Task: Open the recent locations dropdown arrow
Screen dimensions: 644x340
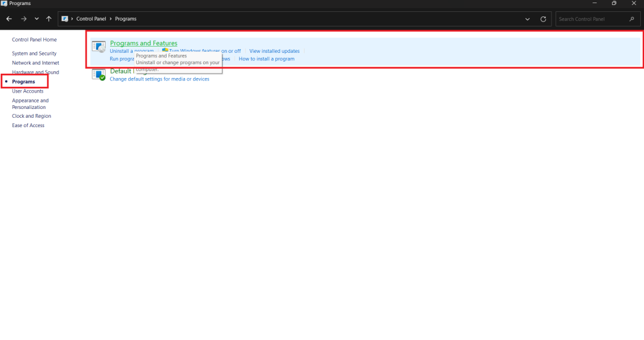Action: 36,19
